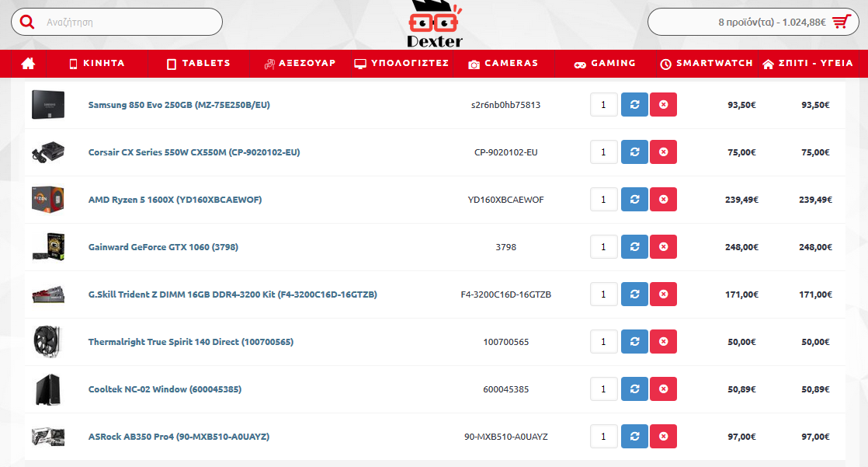Update quantity for AMD Ryzen 5 1600X
This screenshot has height=467, width=868.
(x=634, y=200)
